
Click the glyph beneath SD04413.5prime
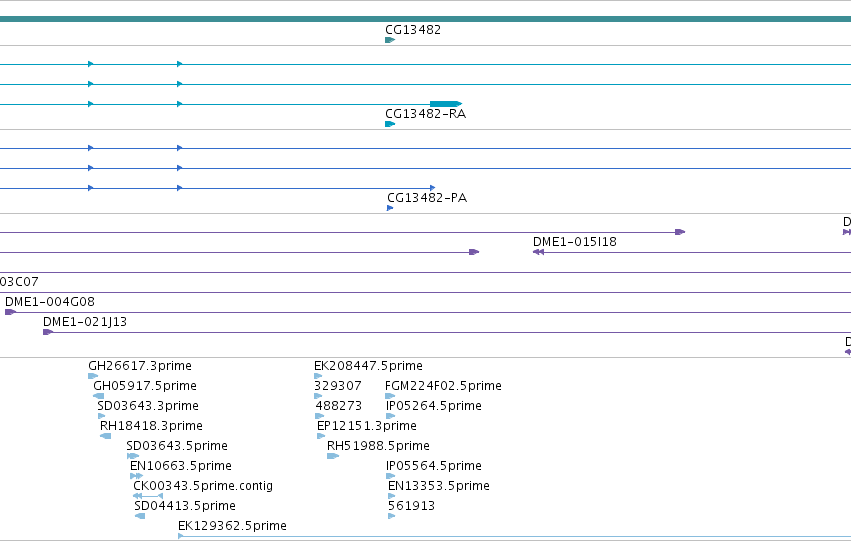(x=140, y=516)
